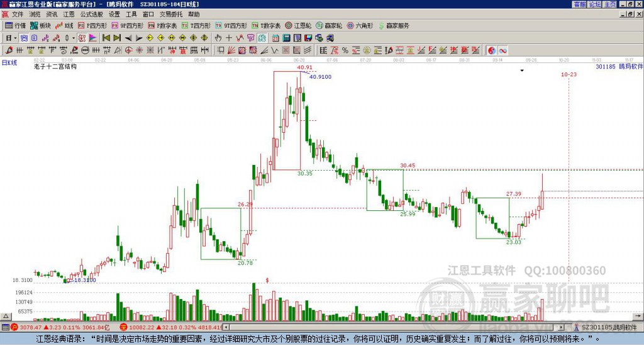The width and height of the screenshot is (644, 345).
Task: Click the black left arrow icon
Action: 128,38
